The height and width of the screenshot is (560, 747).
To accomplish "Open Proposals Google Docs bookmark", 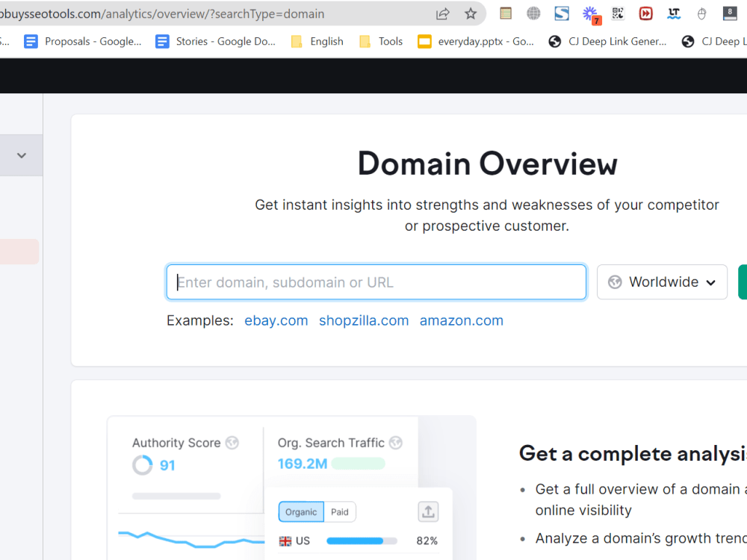I will pyautogui.click(x=83, y=41).
